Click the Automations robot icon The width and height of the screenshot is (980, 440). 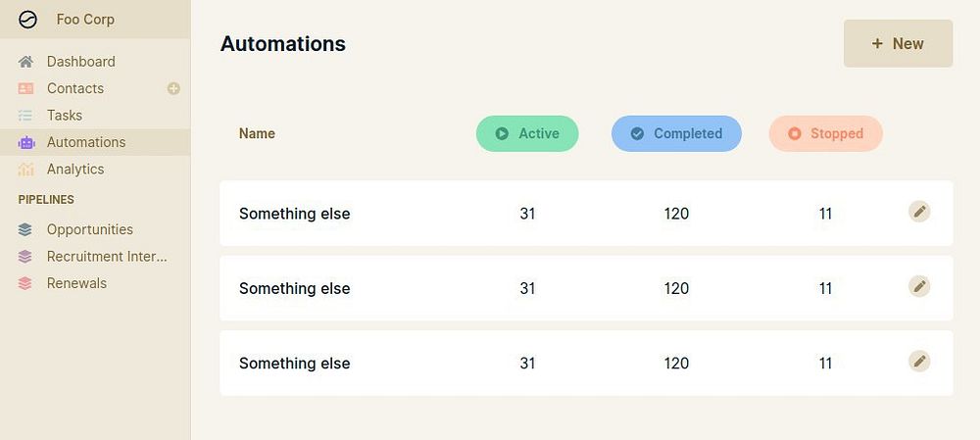coord(26,142)
